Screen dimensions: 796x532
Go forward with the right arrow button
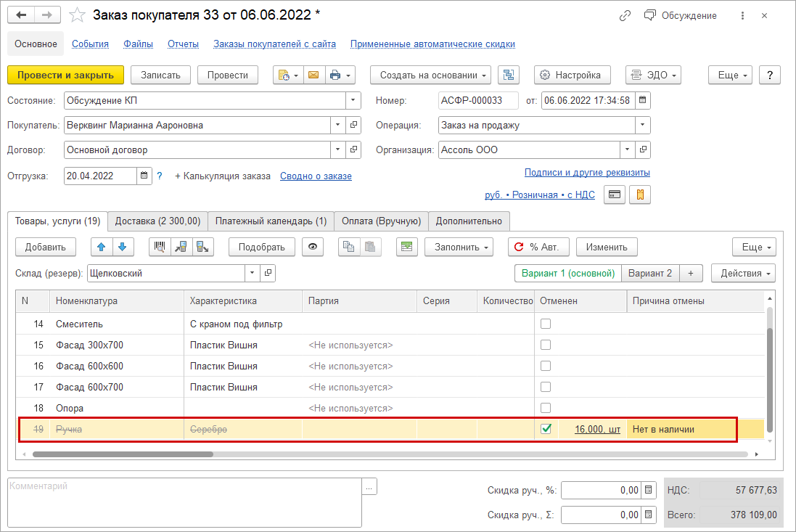click(x=47, y=15)
